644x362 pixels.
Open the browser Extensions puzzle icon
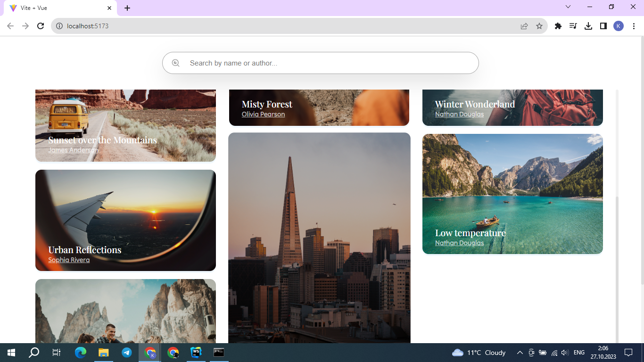[558, 26]
